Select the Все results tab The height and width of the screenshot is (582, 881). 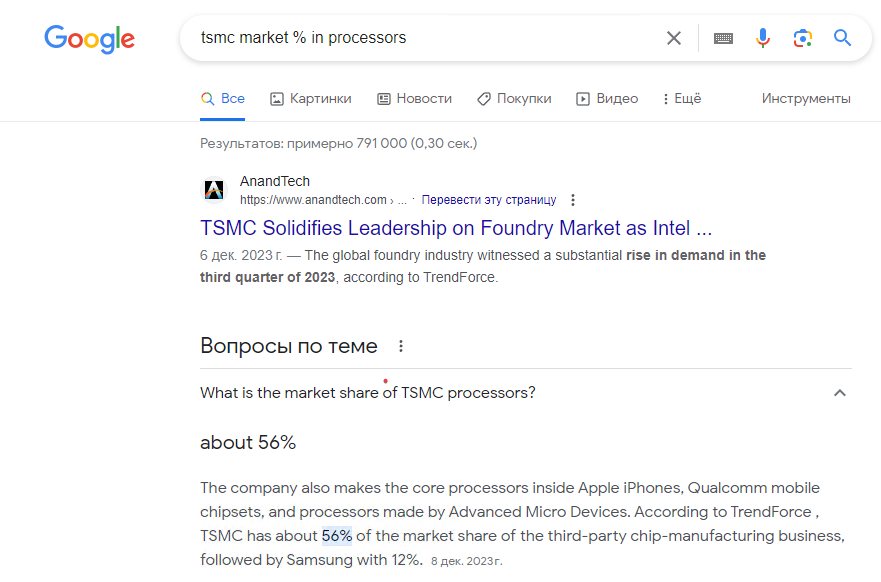pyautogui.click(x=223, y=98)
